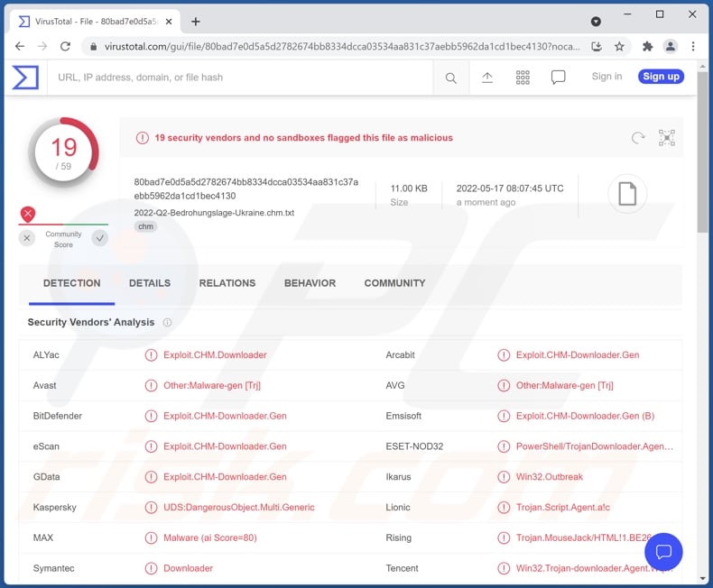Click the Symantec Downloader result

(x=188, y=568)
